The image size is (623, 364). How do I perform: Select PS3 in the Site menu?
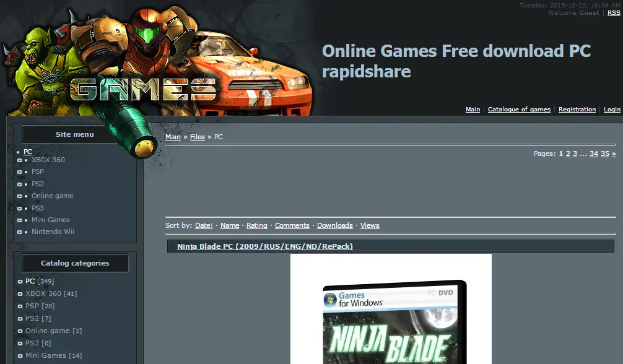point(37,208)
